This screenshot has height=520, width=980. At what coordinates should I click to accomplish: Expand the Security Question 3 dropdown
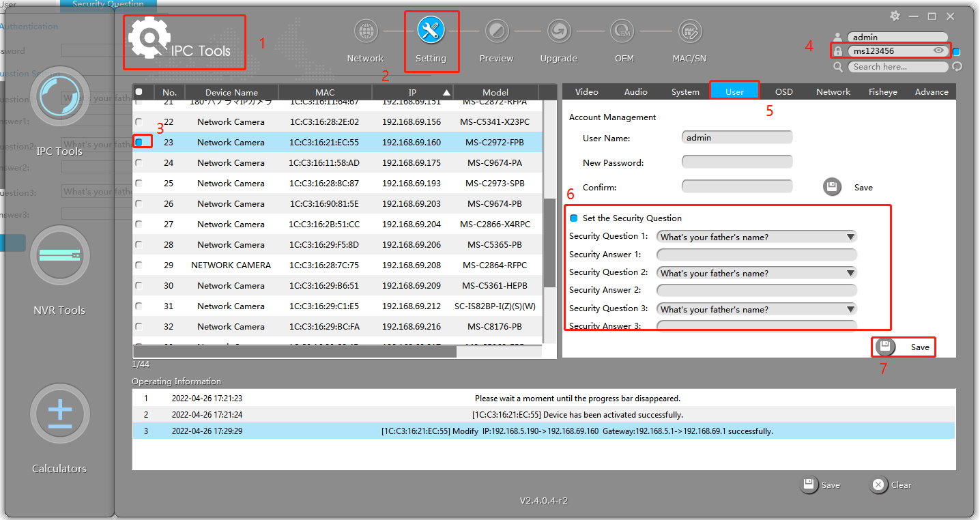pyautogui.click(x=756, y=309)
